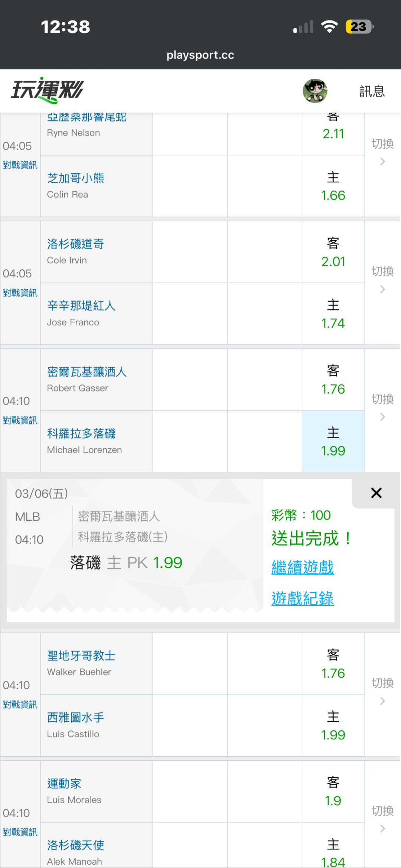Tap the 玩運彩 site logo
The width and height of the screenshot is (401, 868).
(47, 90)
